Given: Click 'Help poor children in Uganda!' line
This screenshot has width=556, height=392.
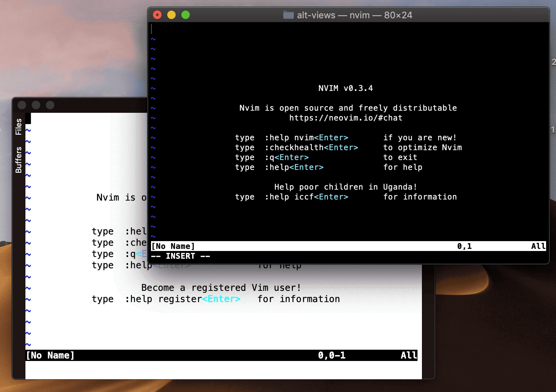Looking at the screenshot, I should pyautogui.click(x=346, y=187).
